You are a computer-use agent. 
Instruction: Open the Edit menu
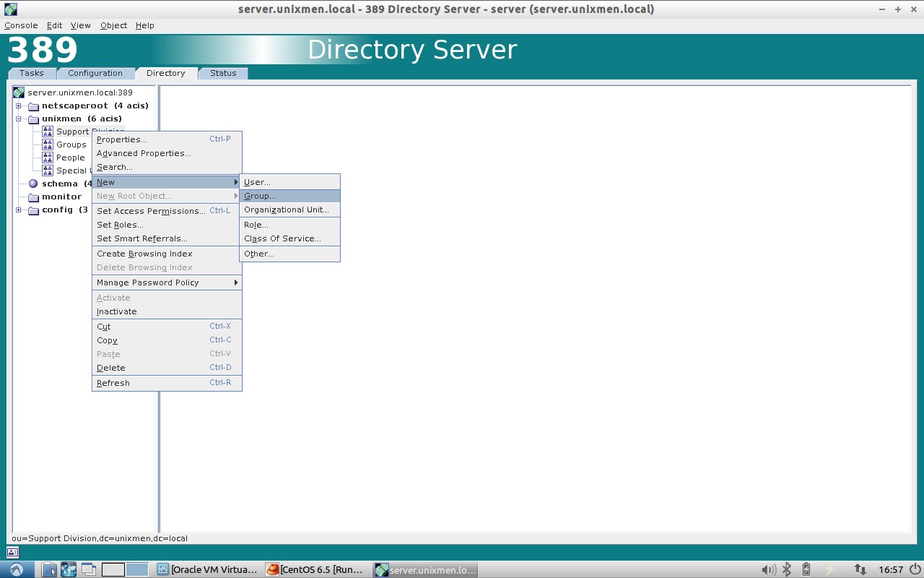pyautogui.click(x=54, y=25)
